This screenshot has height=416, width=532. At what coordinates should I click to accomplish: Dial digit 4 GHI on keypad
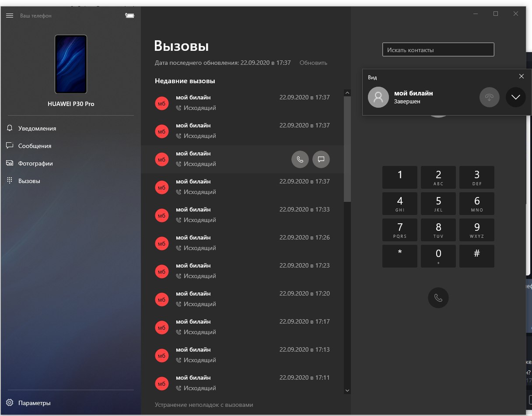400,204
